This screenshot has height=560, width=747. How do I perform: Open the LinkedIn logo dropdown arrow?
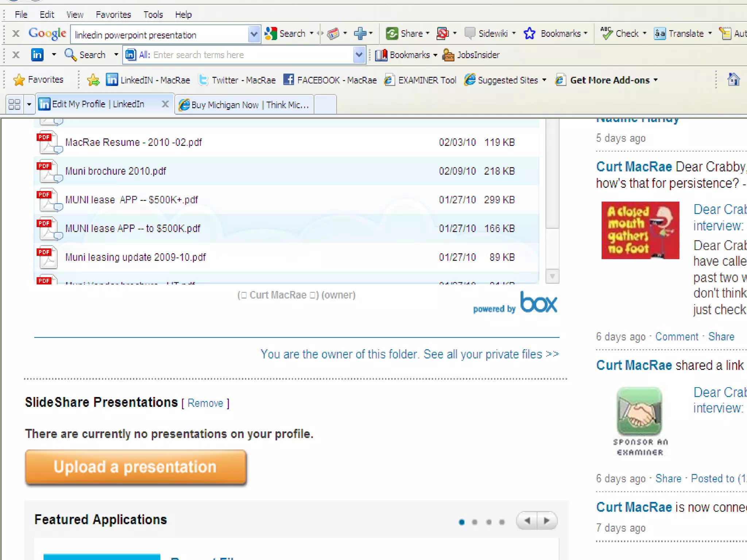pyautogui.click(x=54, y=55)
